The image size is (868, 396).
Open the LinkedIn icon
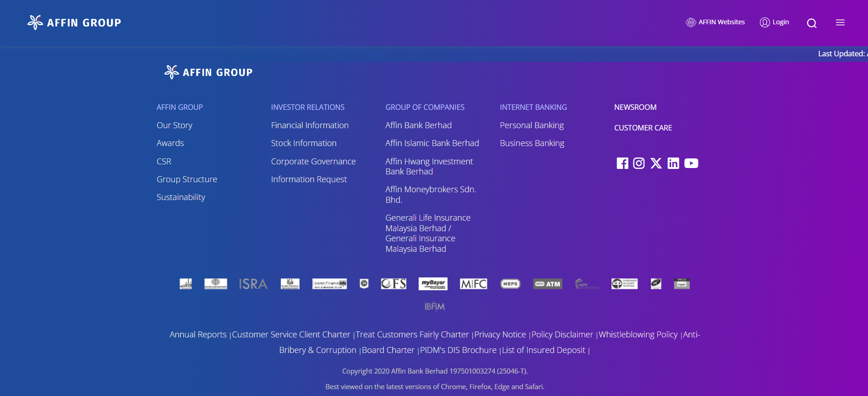(673, 163)
